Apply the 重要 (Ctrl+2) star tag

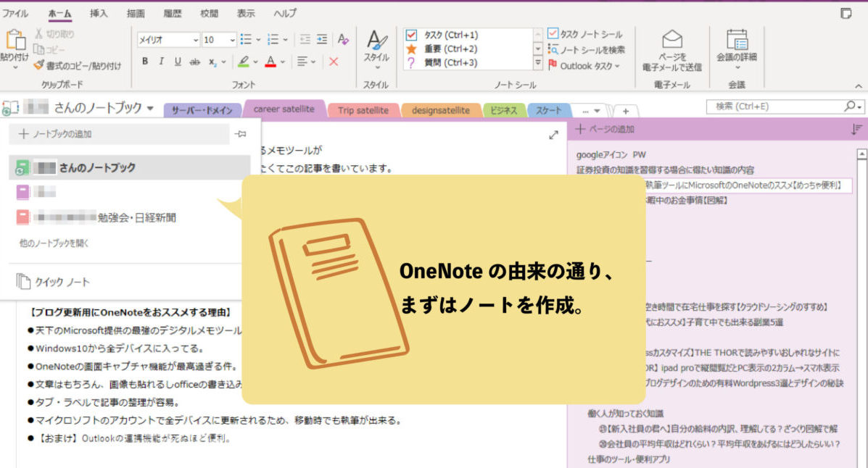tap(450, 49)
